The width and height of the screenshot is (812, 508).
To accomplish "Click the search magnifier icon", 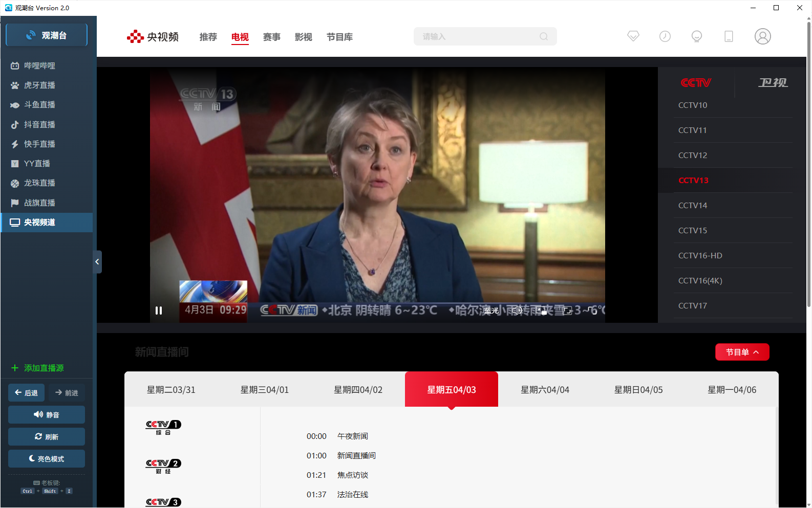I will click(544, 36).
